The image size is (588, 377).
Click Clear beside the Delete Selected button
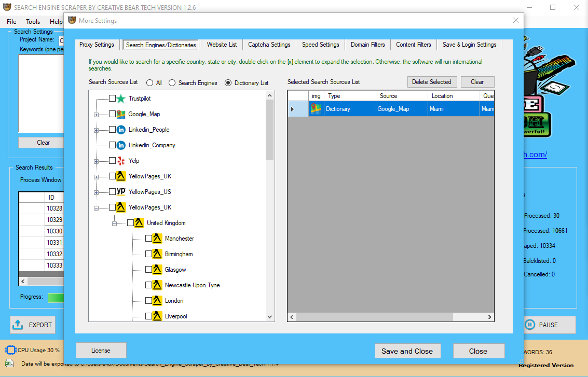[x=477, y=82]
